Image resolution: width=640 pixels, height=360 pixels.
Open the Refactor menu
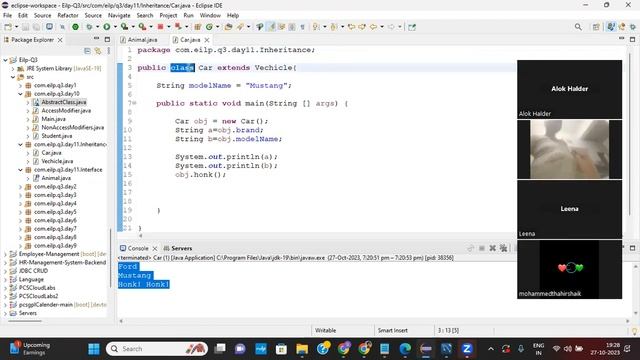(x=68, y=15)
